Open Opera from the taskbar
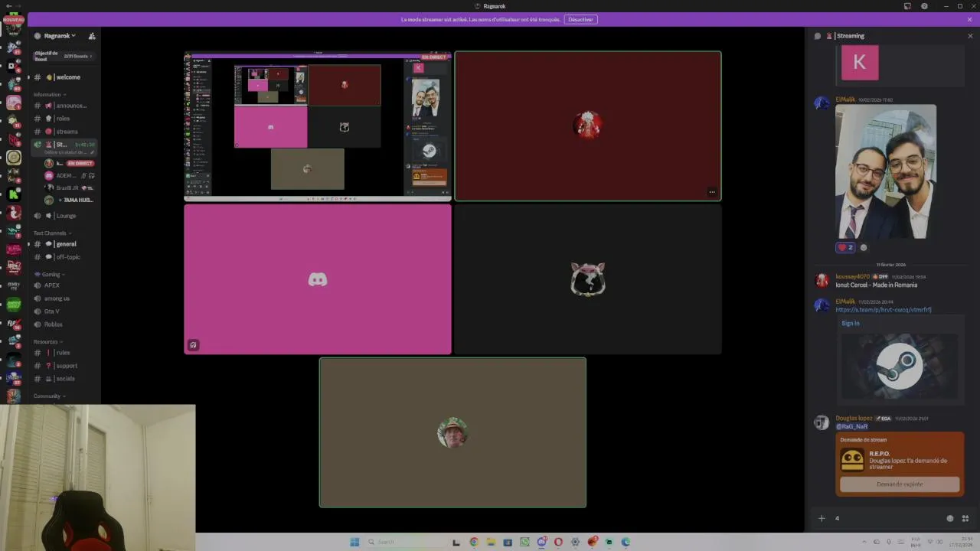 pyautogui.click(x=558, y=542)
